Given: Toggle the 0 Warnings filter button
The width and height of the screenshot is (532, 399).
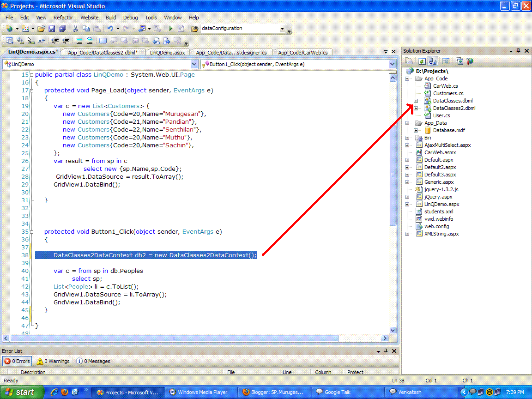Looking at the screenshot, I should [x=53, y=361].
